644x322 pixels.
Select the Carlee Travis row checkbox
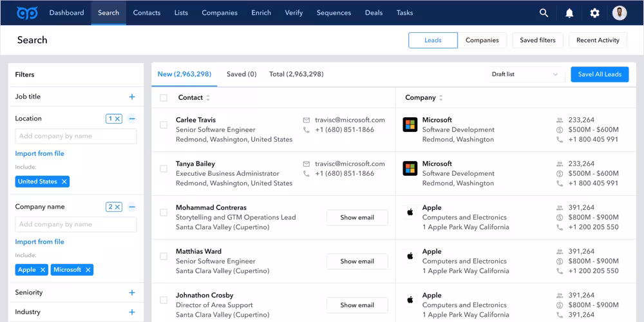(164, 125)
